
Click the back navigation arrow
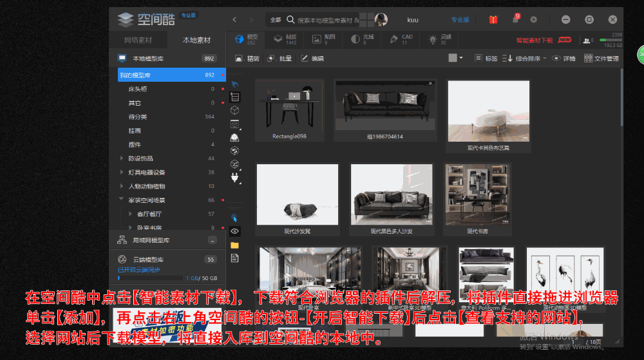234,19
